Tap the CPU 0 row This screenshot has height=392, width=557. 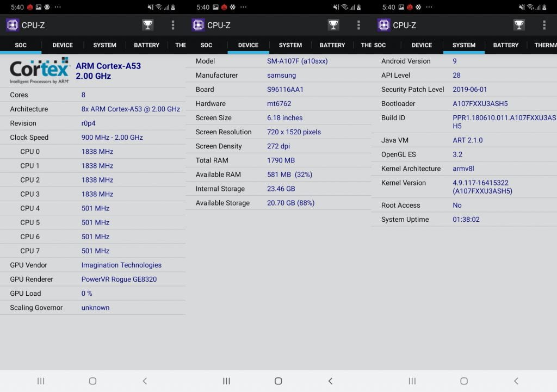tap(92, 152)
